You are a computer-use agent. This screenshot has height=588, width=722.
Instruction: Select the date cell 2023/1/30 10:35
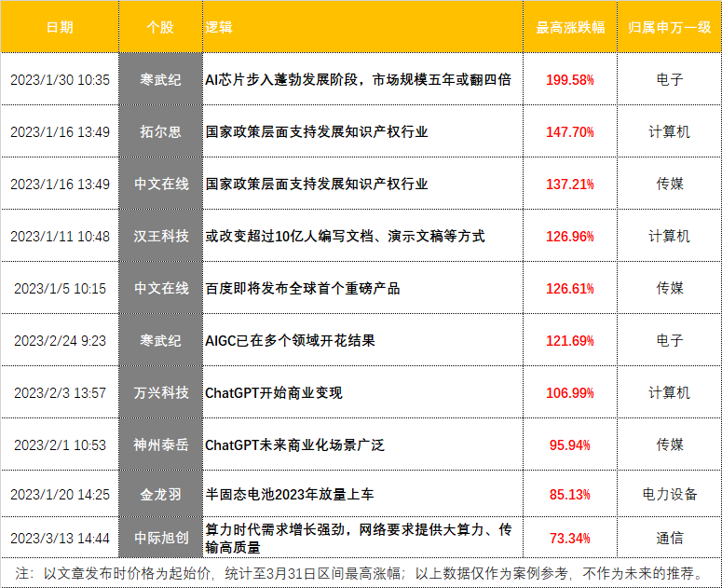click(x=60, y=79)
